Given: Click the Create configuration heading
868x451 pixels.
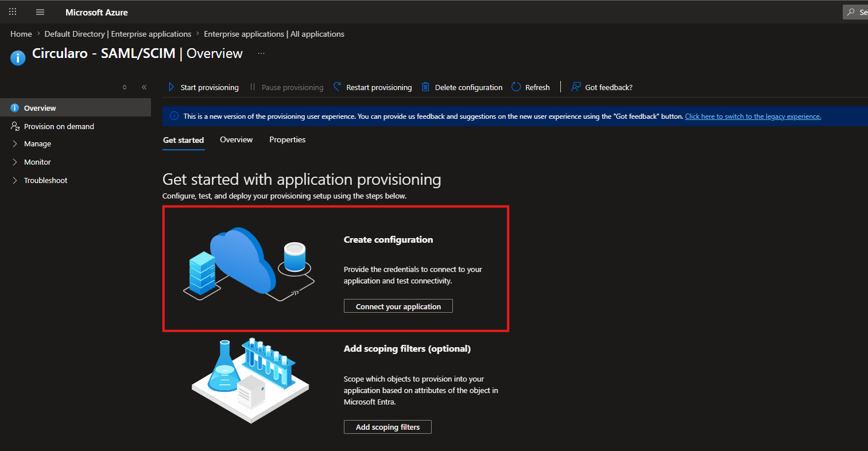Looking at the screenshot, I should click(x=388, y=240).
